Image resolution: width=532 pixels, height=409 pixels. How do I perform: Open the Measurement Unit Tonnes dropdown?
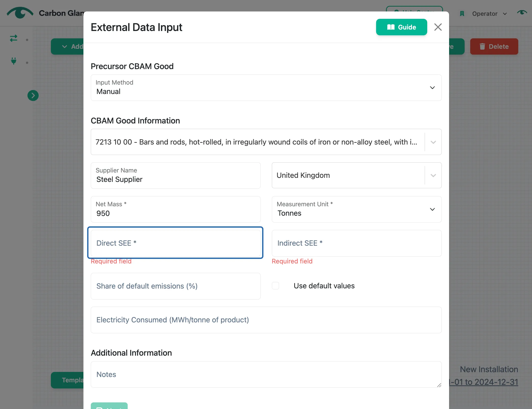pyautogui.click(x=357, y=209)
